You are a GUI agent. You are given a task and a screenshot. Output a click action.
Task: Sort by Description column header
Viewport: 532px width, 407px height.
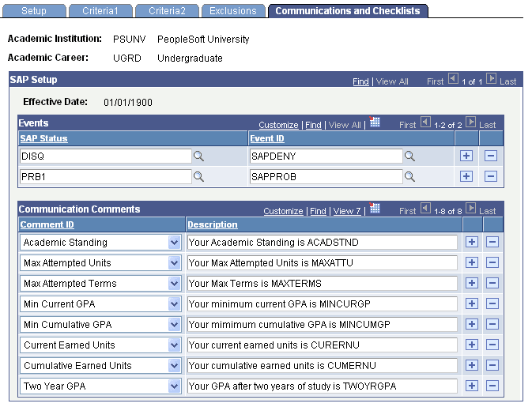[213, 224]
